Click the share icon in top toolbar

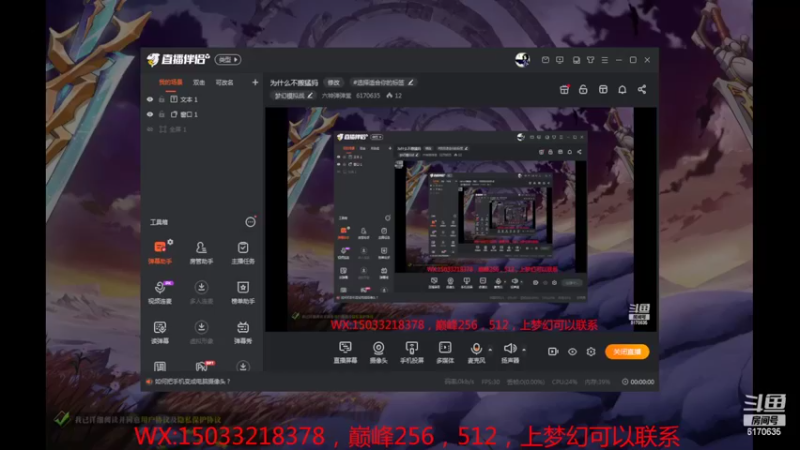(642, 89)
